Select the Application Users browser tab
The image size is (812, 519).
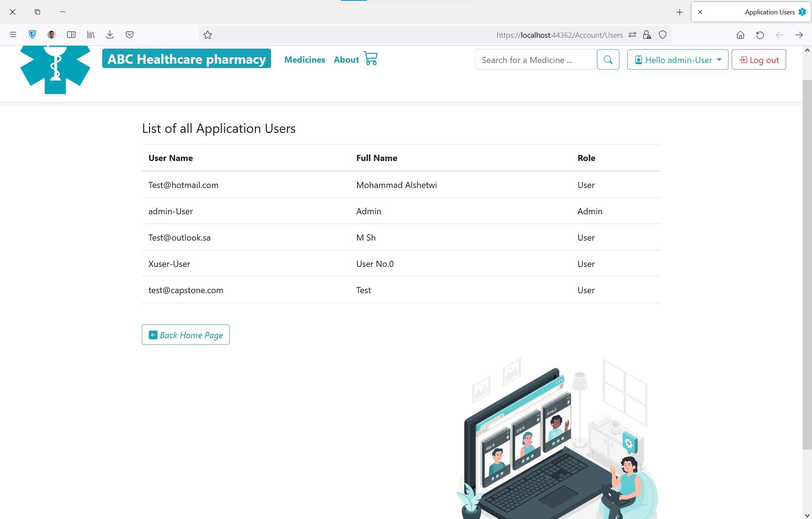coord(770,12)
